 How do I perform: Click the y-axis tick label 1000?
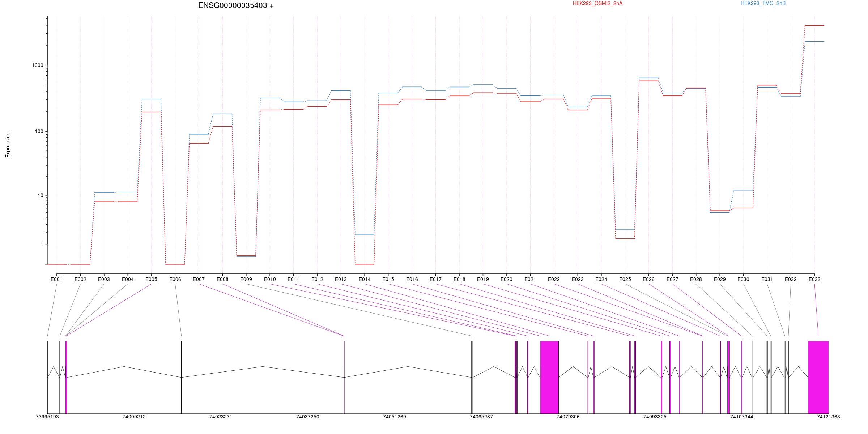[x=38, y=65]
